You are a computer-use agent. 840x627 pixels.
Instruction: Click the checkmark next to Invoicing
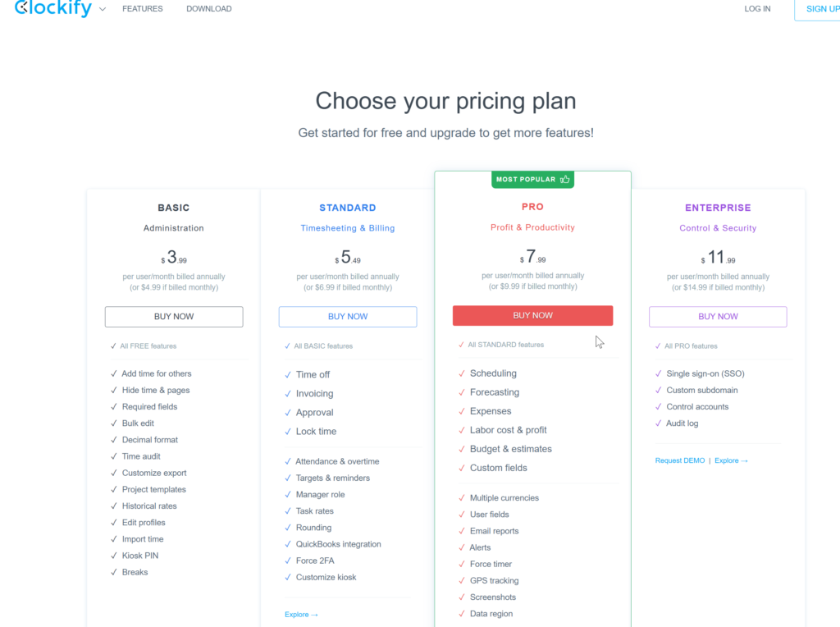click(x=288, y=393)
